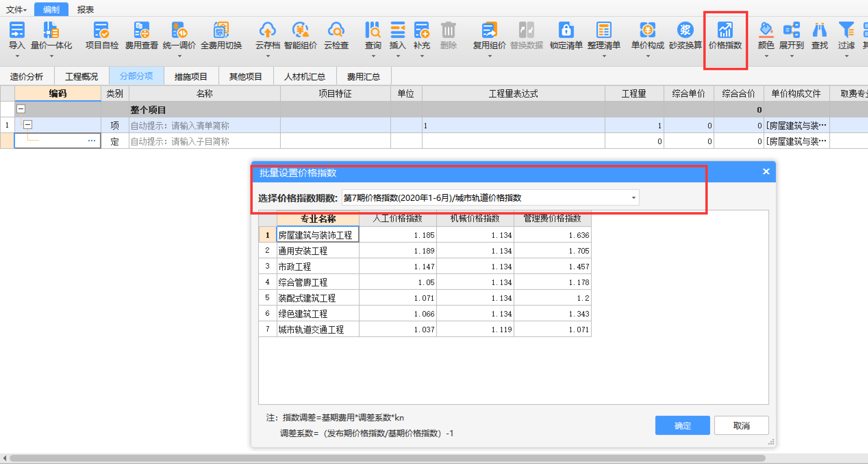Viewport: 868px width, 464px height.
Task: Open 选择价格指数期数 combo box
Action: tap(490, 198)
